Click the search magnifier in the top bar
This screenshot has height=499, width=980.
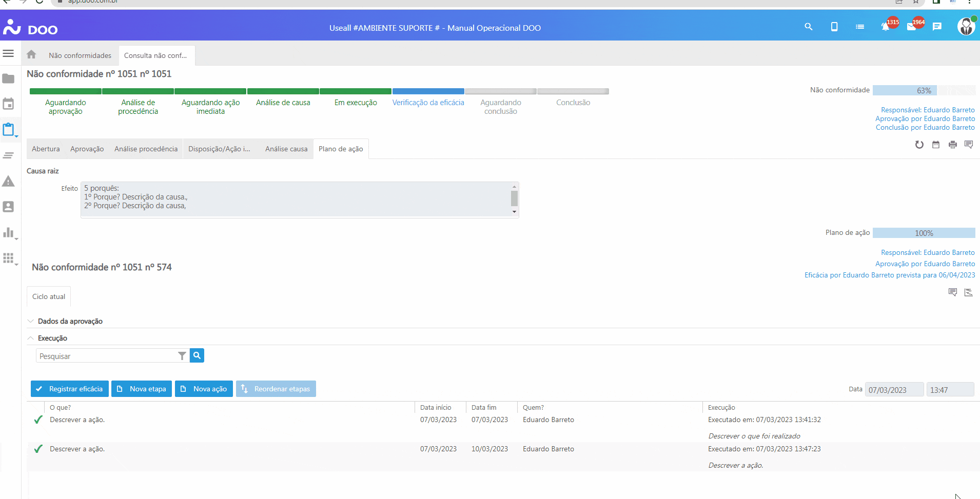(809, 27)
